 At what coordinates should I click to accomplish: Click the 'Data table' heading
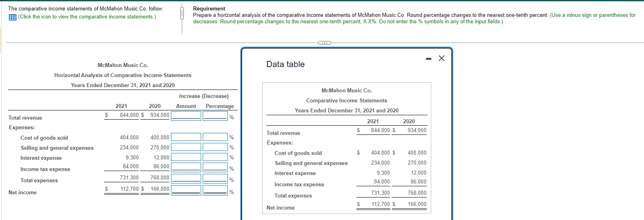(285, 64)
